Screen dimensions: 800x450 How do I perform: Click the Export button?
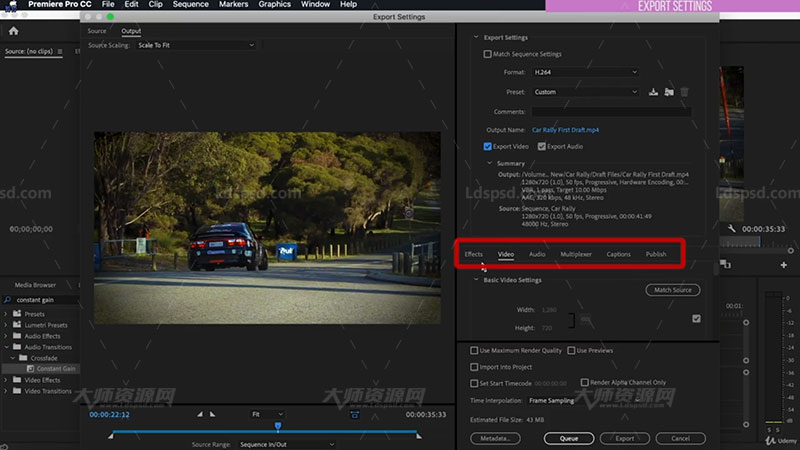[x=624, y=438]
